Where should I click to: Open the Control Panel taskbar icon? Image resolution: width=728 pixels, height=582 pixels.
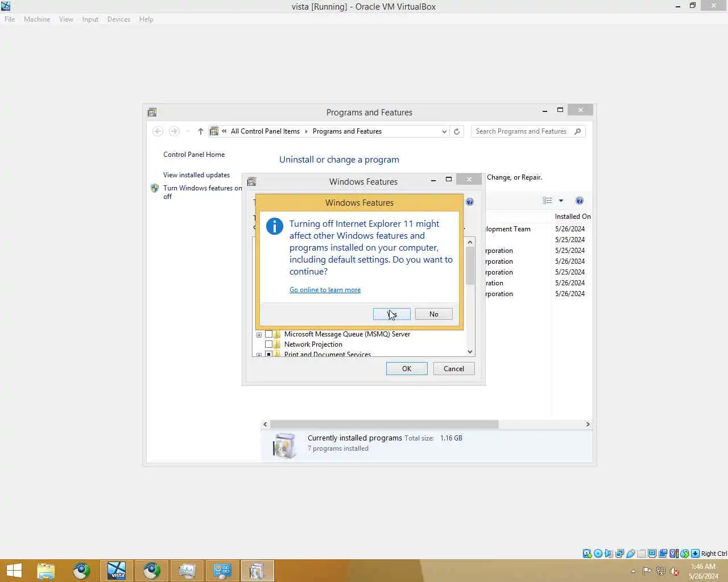click(222, 571)
